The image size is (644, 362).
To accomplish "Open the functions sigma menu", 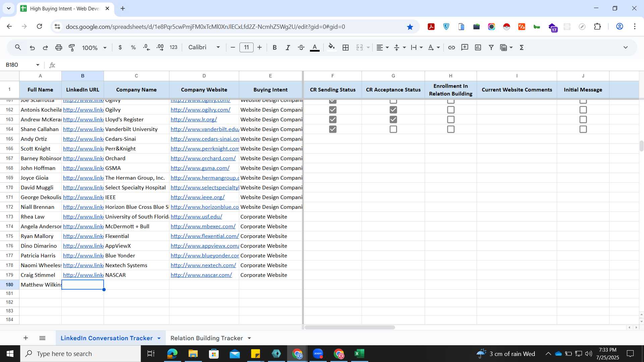I will (522, 48).
